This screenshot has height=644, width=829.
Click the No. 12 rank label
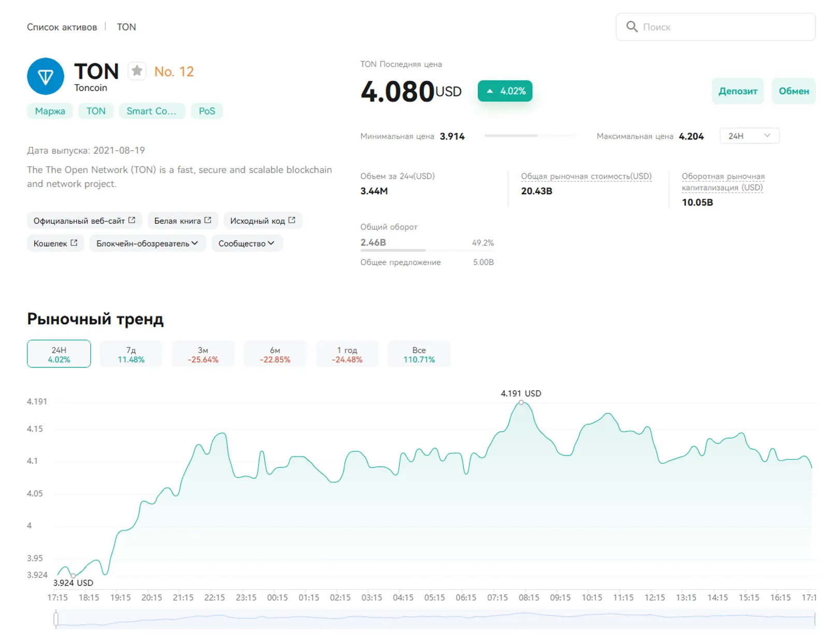(x=174, y=71)
